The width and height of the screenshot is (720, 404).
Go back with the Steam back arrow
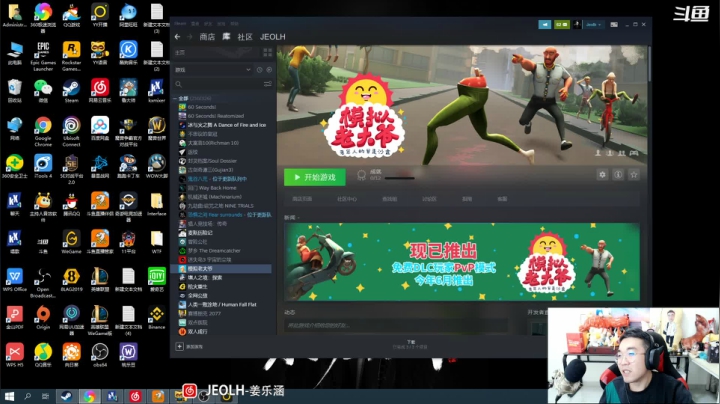pyautogui.click(x=178, y=37)
